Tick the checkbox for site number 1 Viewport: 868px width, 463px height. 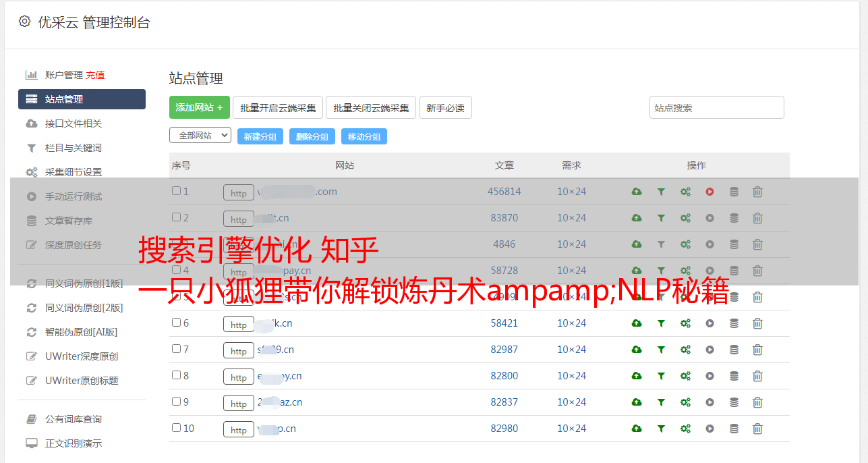[176, 191]
